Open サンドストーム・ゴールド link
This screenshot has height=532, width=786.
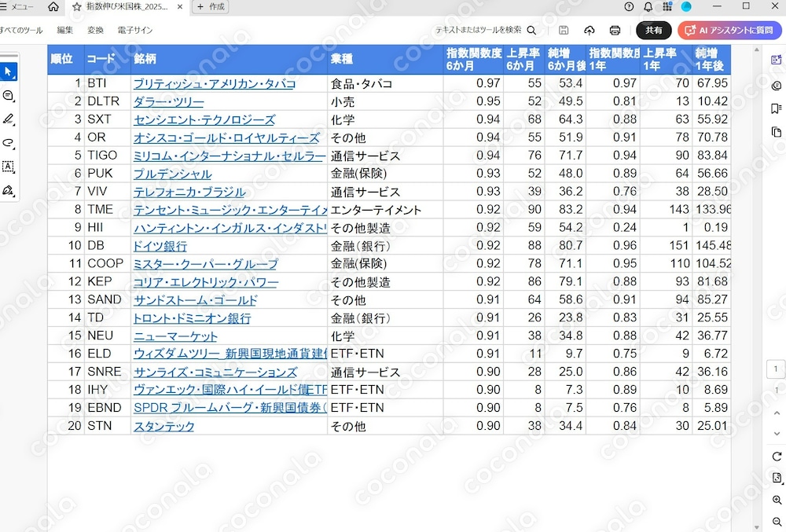point(196,300)
